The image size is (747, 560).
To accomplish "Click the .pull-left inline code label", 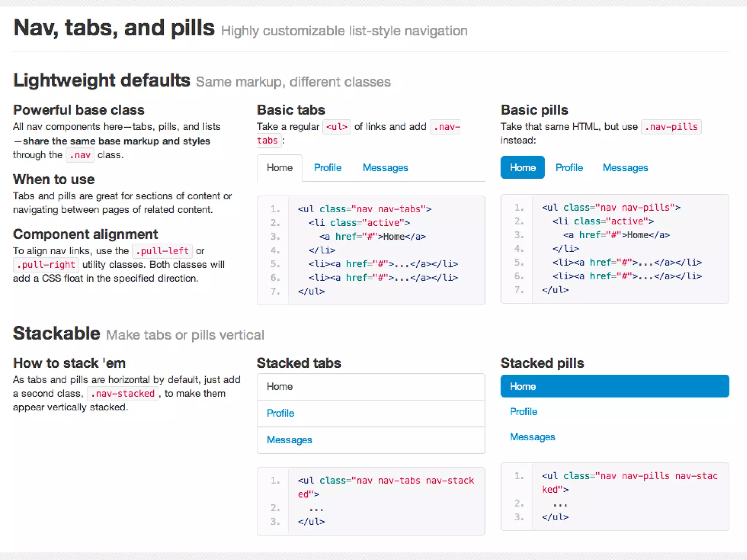I will [162, 251].
